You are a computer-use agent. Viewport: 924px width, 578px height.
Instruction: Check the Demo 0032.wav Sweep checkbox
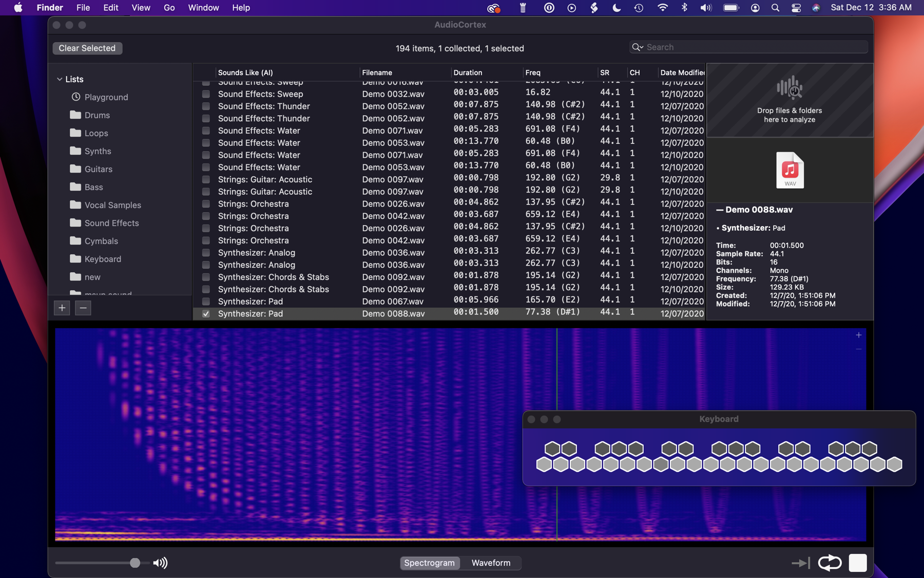(206, 94)
